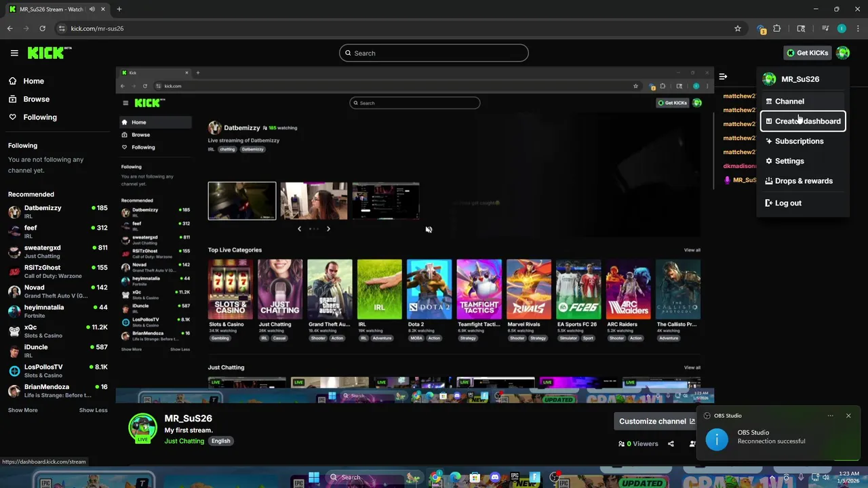Screen dimensions: 868x488
Task: Click the browser back arrow
Action: coord(9,28)
